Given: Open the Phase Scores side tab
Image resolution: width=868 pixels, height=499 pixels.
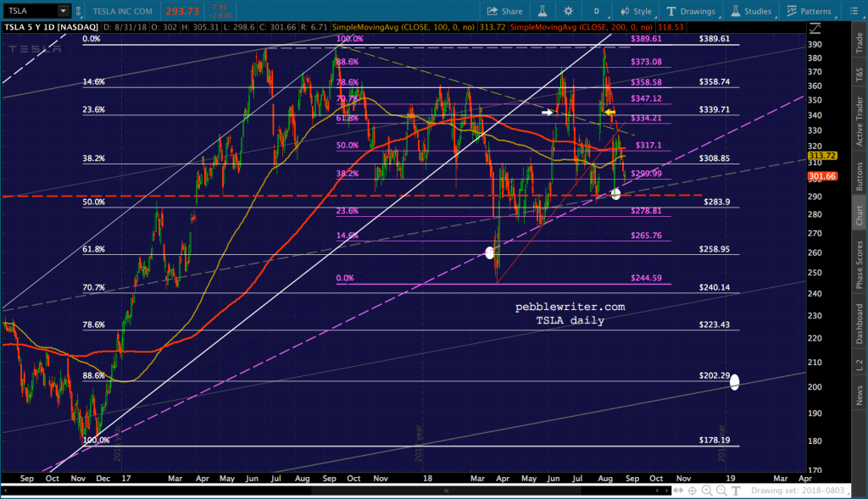Looking at the screenshot, I should pos(860,264).
